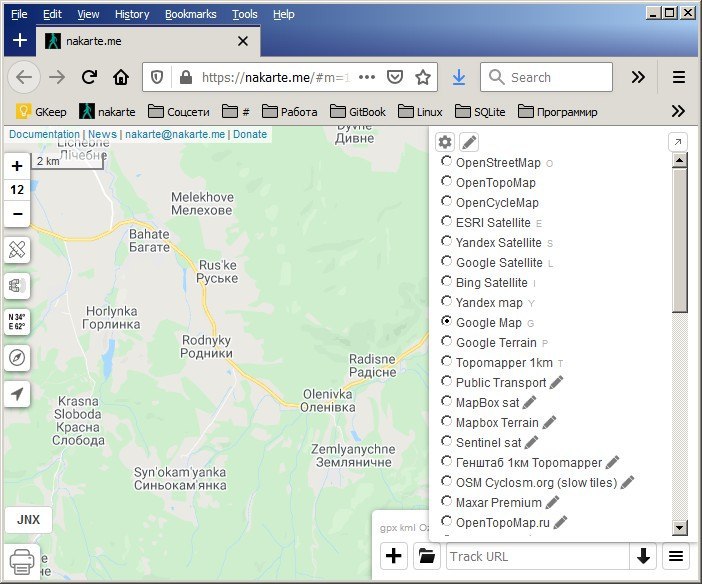Viewport: 702px width, 584px height.
Task: Save page to Pocket
Action: (x=395, y=77)
